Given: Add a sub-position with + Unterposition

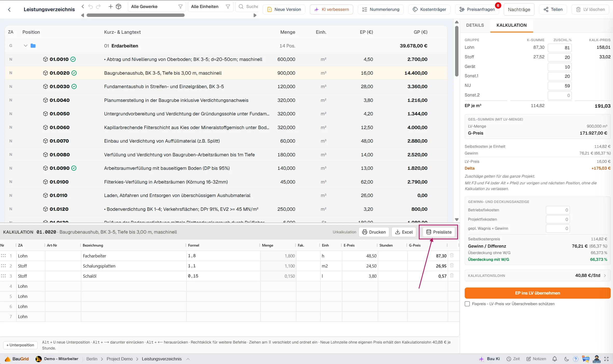Looking at the screenshot, I should [20, 345].
